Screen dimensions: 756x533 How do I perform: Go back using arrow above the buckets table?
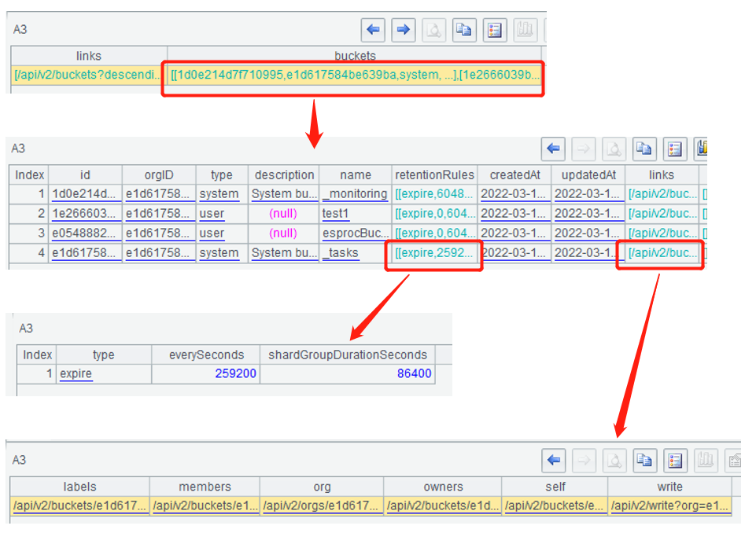(554, 148)
